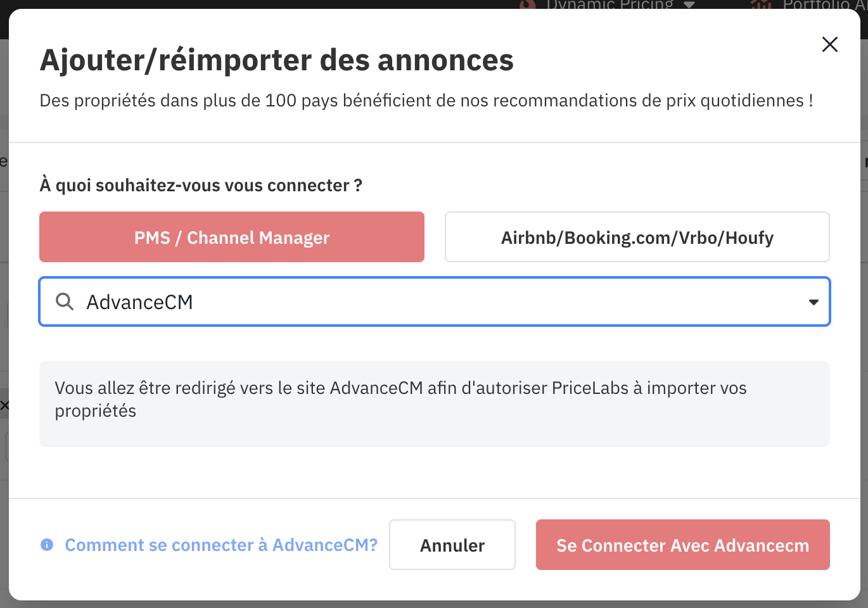Screen dimensions: 868x608
Task: Expand the AdvanceCM dropdown arrow
Action: click(814, 302)
